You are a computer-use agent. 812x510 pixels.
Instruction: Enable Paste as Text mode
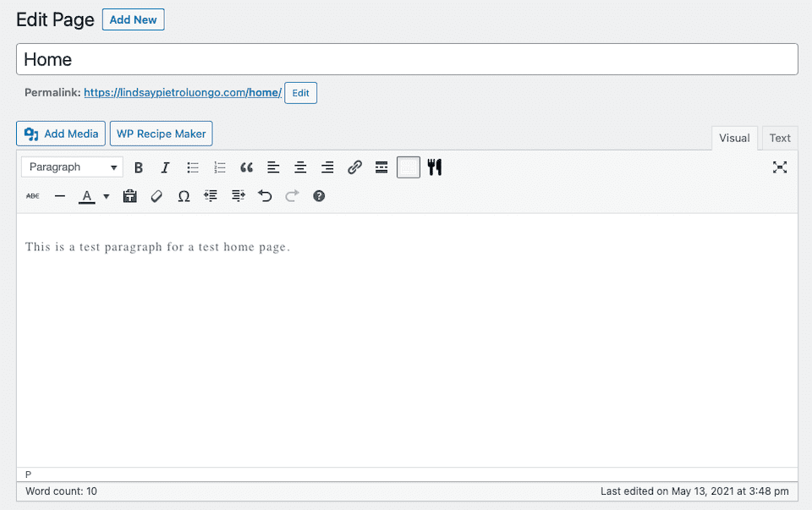129,195
